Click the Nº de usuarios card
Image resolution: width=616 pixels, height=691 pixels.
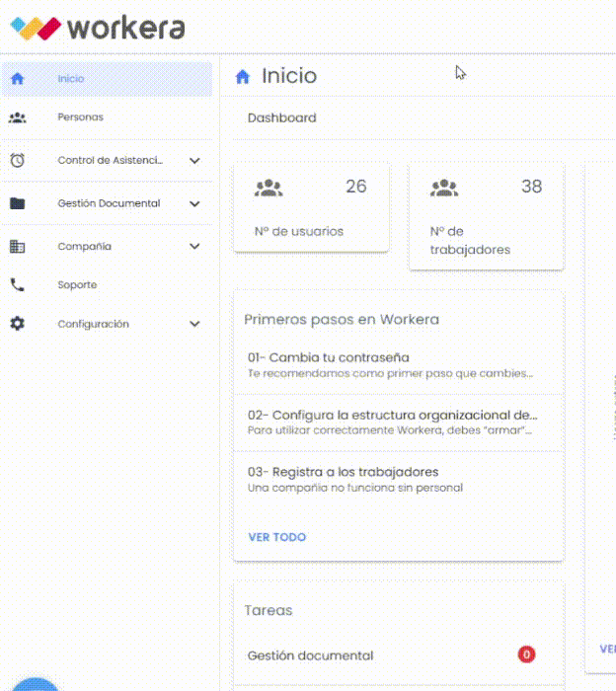[x=311, y=207]
